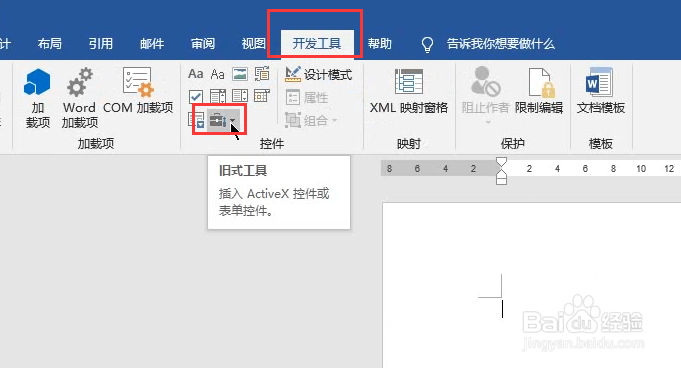Click the hanging indent ruler marker
The image size is (681, 368).
(501, 175)
